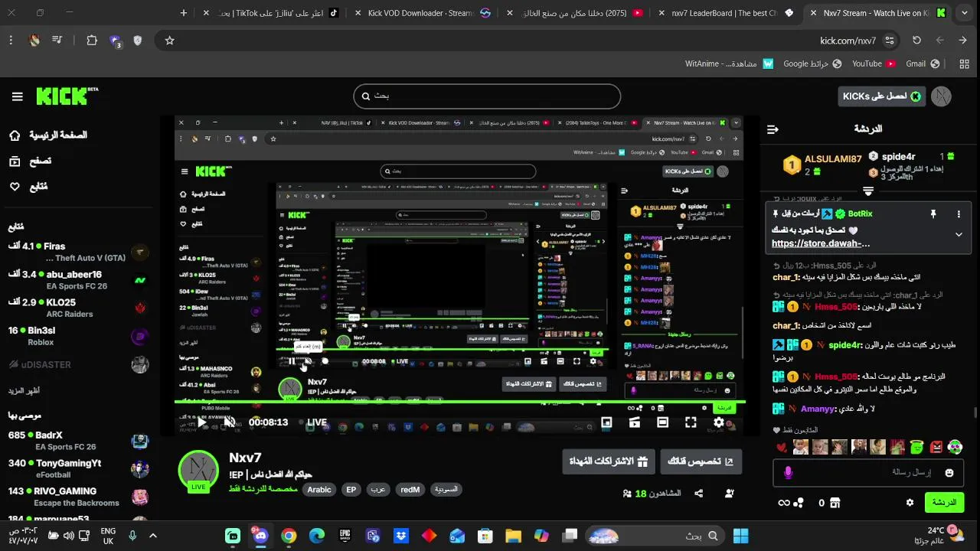Image resolution: width=980 pixels, height=551 pixels.
Task: Play the stream video
Action: point(202,422)
